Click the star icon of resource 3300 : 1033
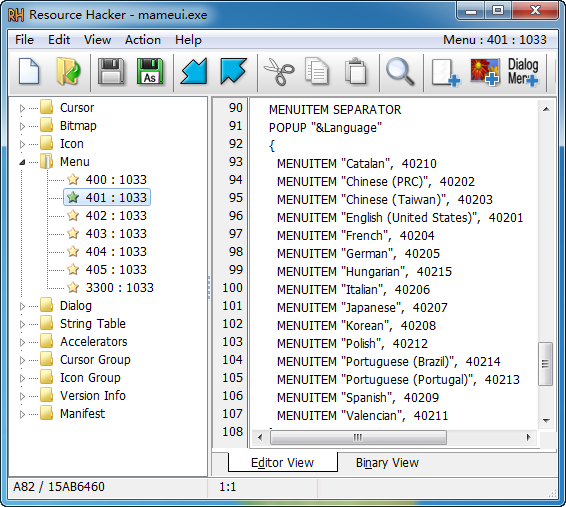 [73, 288]
